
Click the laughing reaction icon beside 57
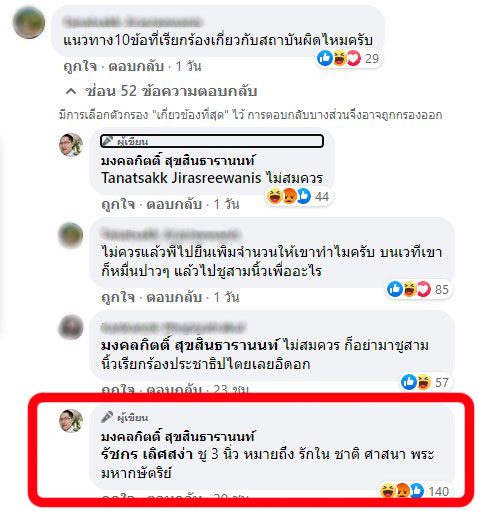pos(423,382)
